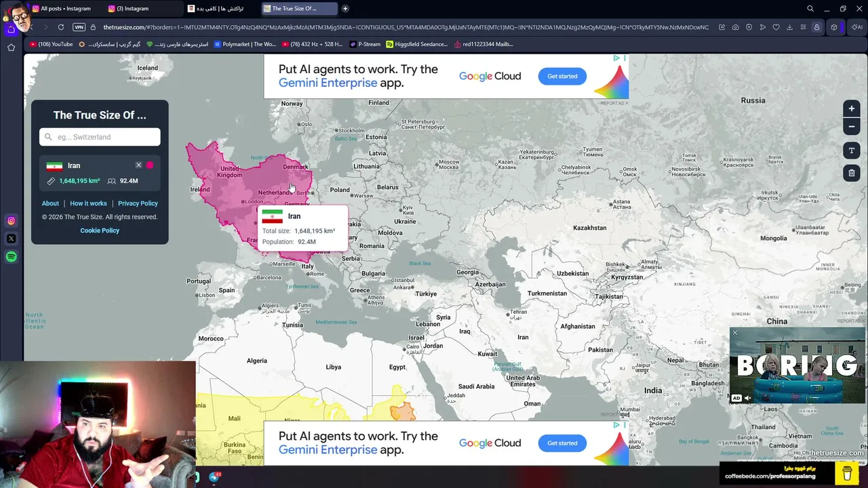Click the send arrow toolbar icon

[762, 27]
